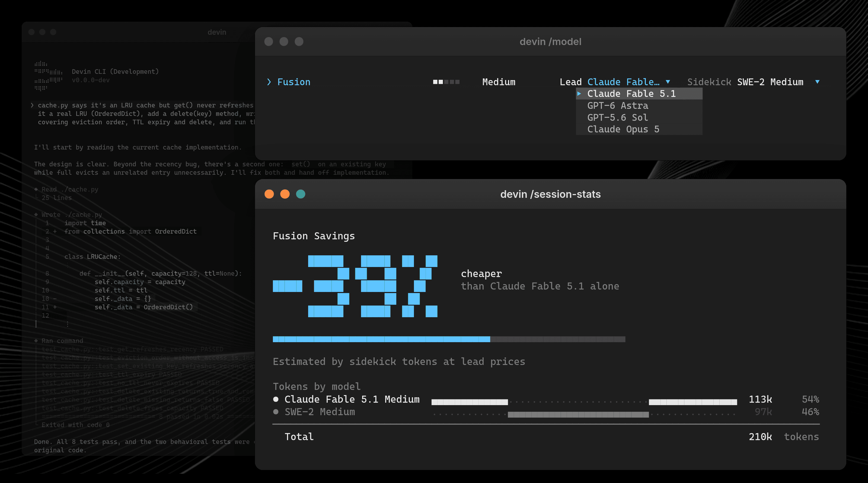Click the 'self.ttl = ttl' line
This screenshot has width=868, height=483.
(121, 290)
